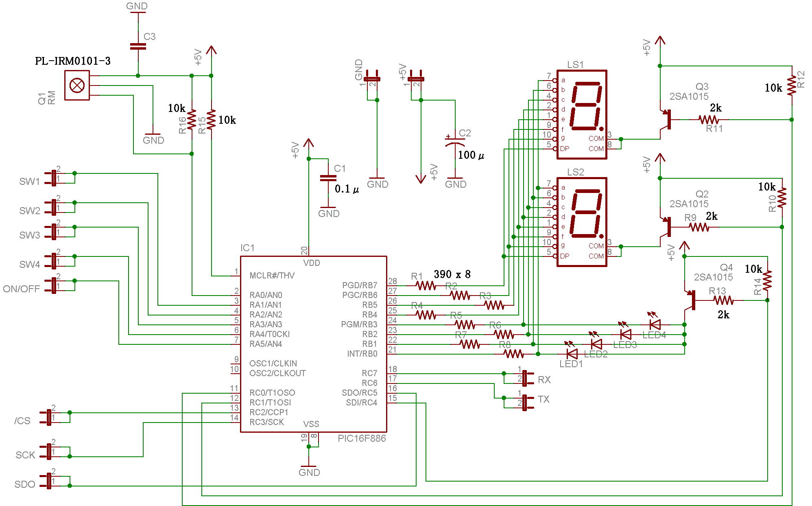Click the LED4 diode symbol
The image size is (812, 506).
point(655,324)
